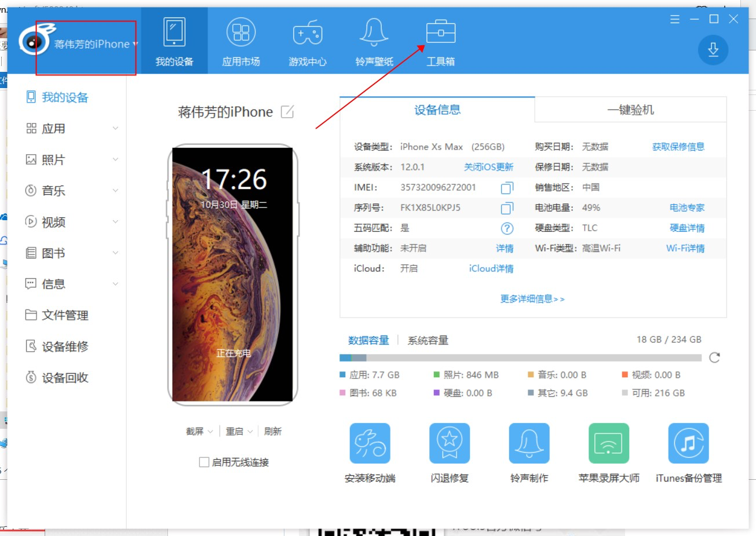Image resolution: width=756 pixels, height=536 pixels.
Task: Click 五码匹配 help question mark icon
Action: tap(507, 228)
